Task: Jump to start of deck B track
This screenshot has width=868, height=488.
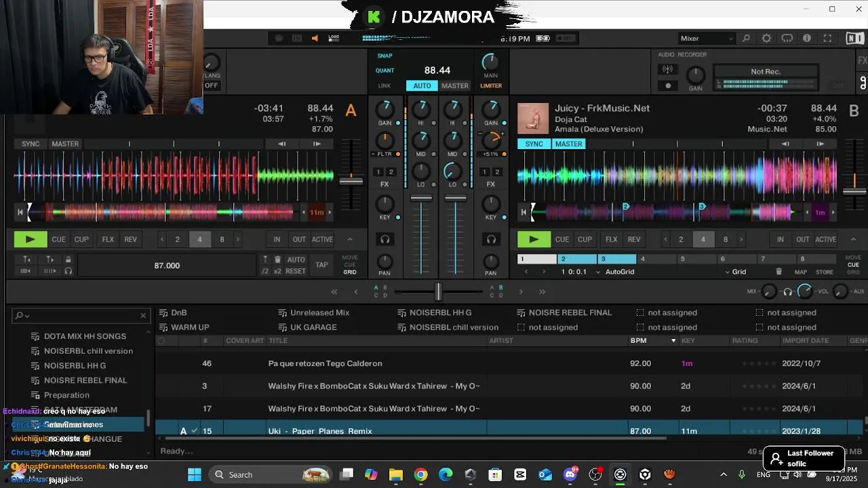Action: 523,213
